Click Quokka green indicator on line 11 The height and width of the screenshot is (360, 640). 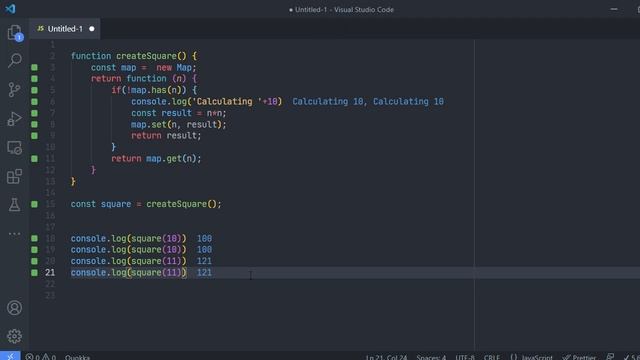(34, 158)
